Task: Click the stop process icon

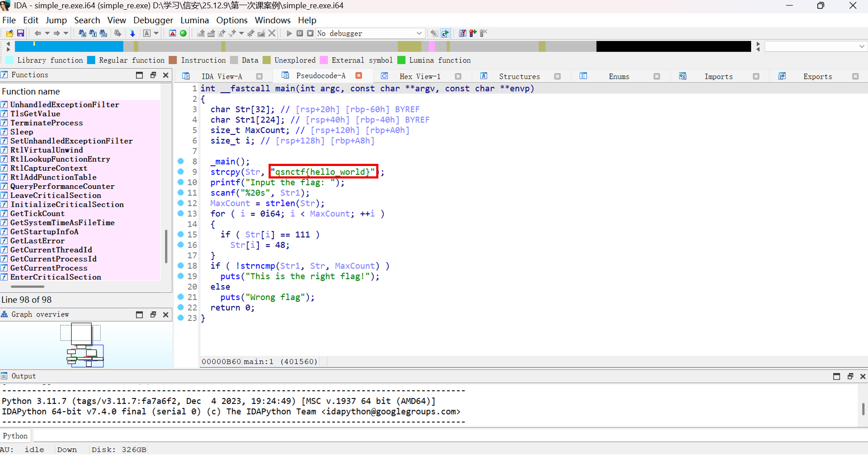Action: tap(310, 33)
